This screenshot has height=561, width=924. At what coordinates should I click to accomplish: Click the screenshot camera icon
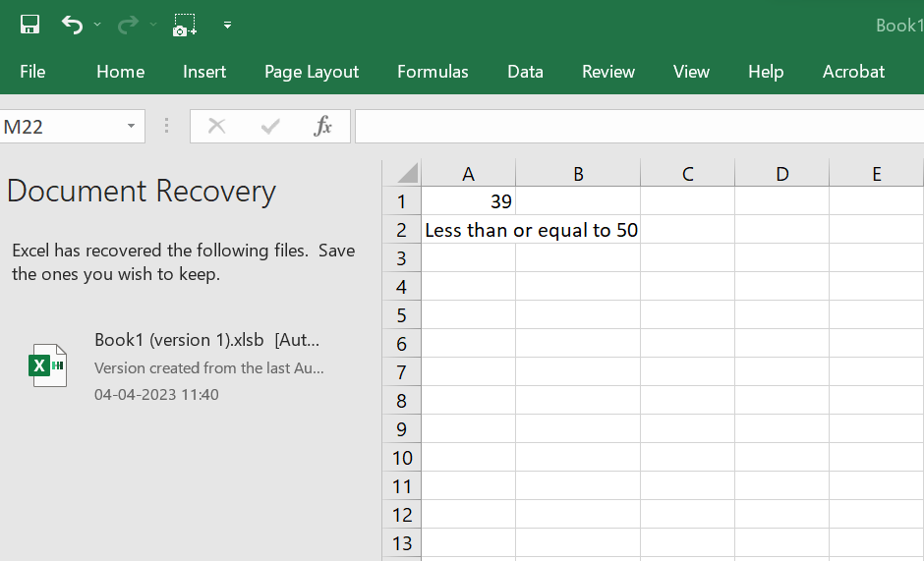click(185, 26)
